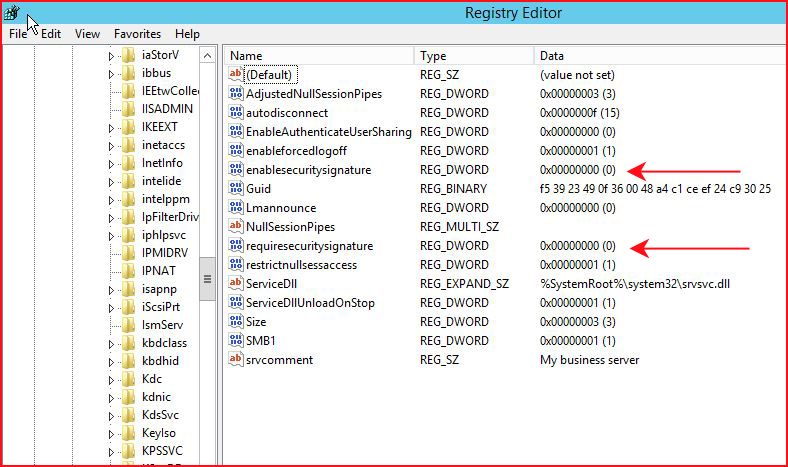Click the Size DWORD value icon

236,321
